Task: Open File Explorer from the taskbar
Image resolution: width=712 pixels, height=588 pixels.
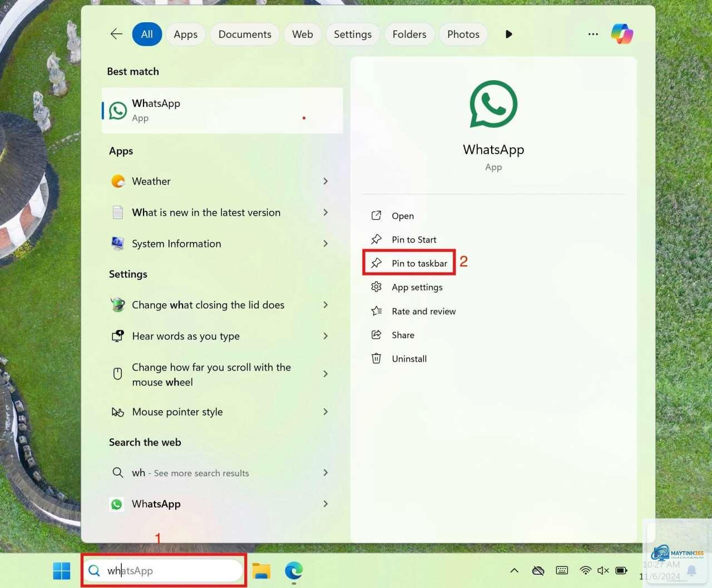Action: 261,571
